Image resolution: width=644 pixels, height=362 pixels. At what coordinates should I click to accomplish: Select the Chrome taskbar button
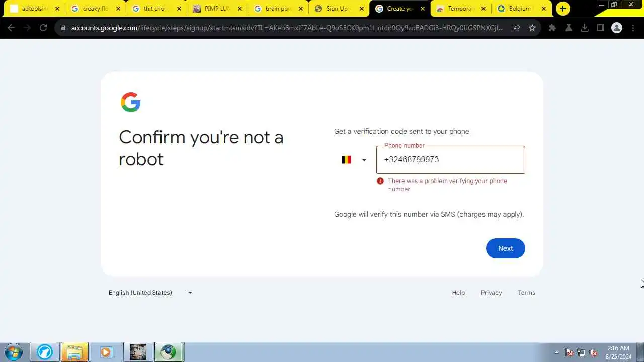point(169,352)
